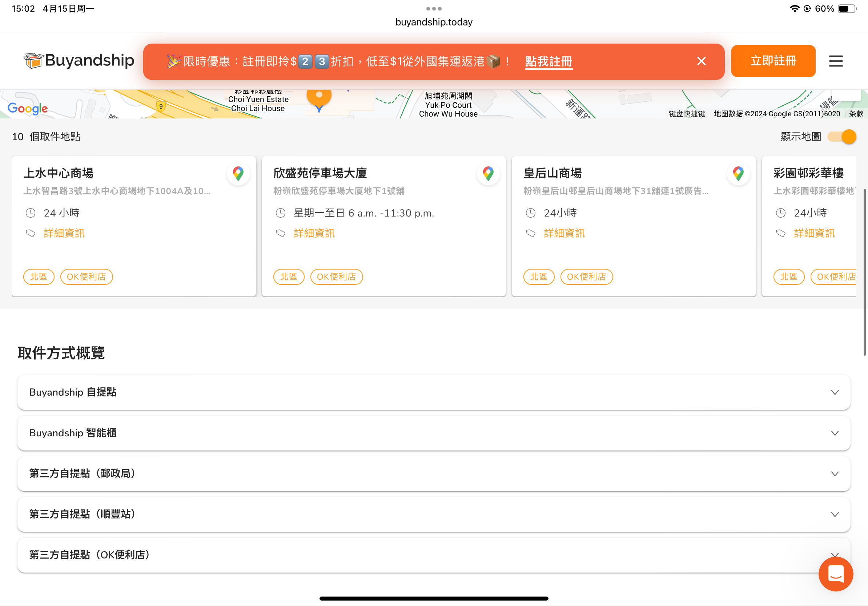Click OK便利店 tag on 皇后山商場 card
The width and height of the screenshot is (868, 606).
(x=586, y=277)
